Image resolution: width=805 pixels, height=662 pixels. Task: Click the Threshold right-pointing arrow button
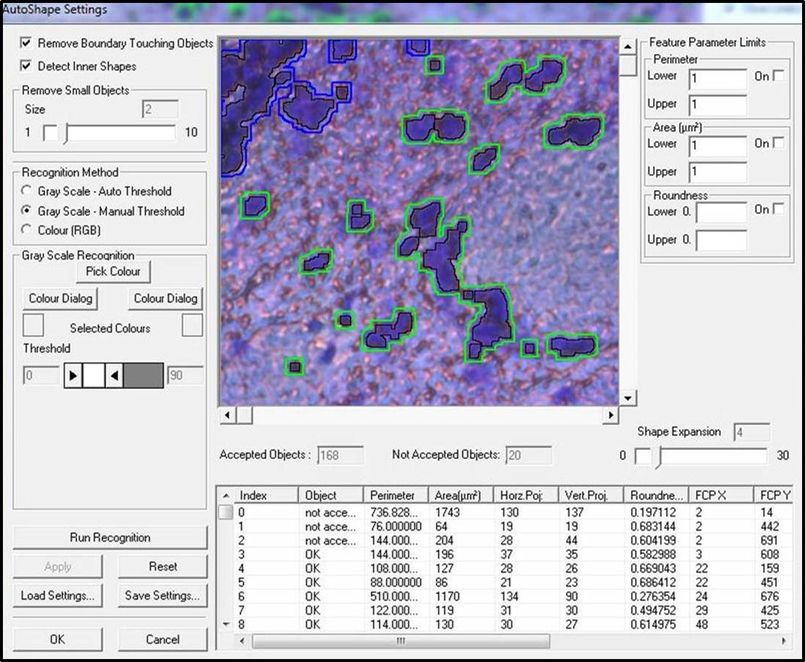72,376
